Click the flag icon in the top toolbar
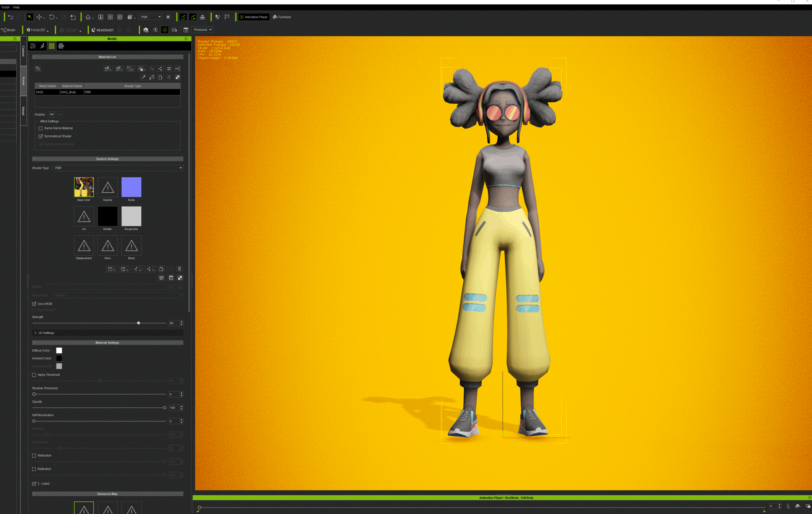This screenshot has width=812, height=514. 227,17
